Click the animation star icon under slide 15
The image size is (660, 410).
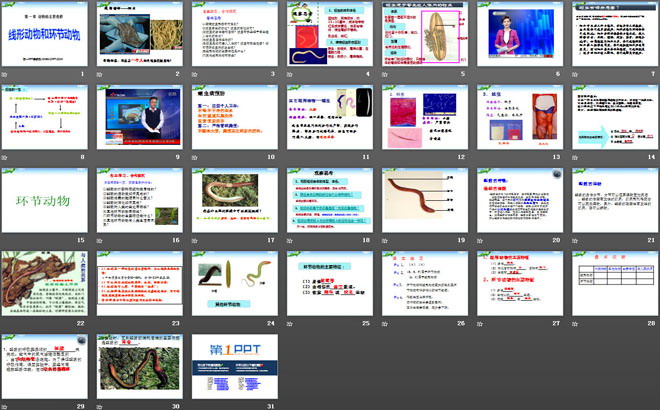pos(6,241)
